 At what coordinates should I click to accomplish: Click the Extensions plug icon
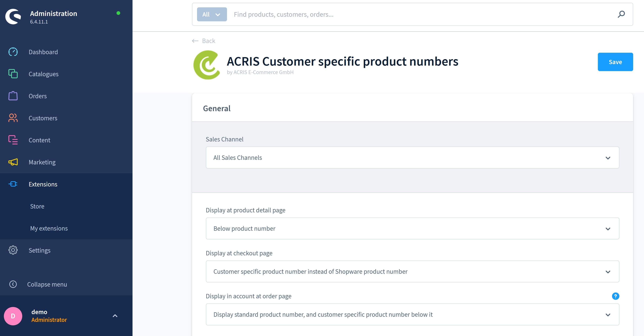(13, 184)
